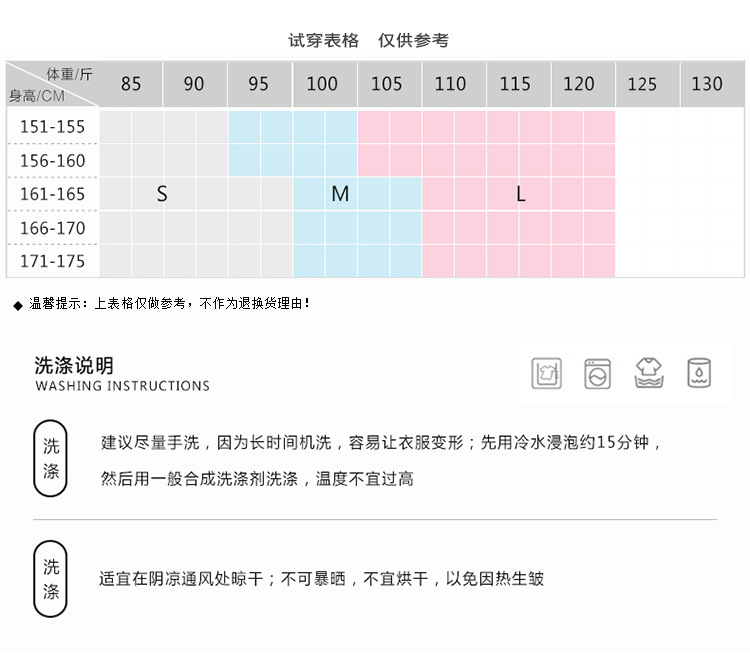The width and height of the screenshot is (750, 660).
Task: Select the M size label
Action: (340, 194)
